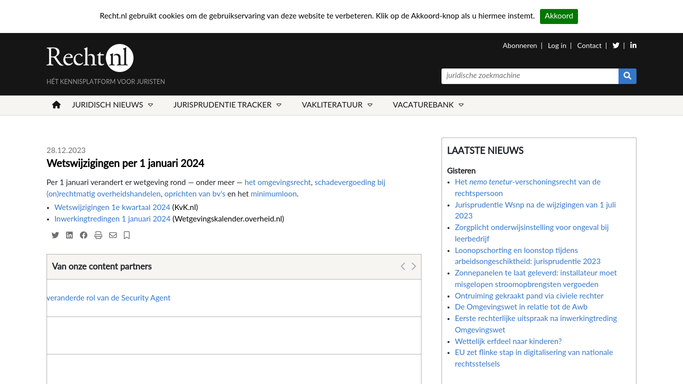
Task: Click the search magnifier button
Action: coord(627,76)
